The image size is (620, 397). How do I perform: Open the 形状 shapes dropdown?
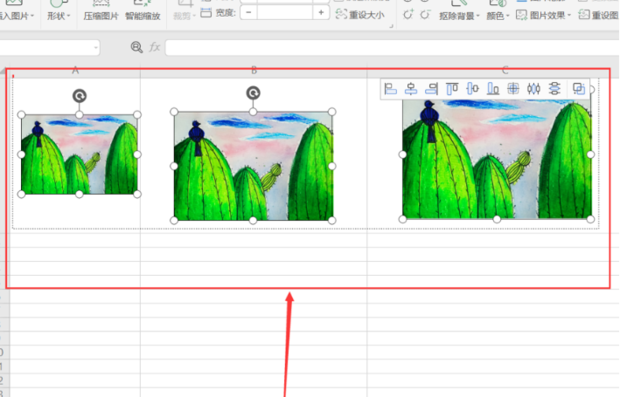(x=59, y=16)
